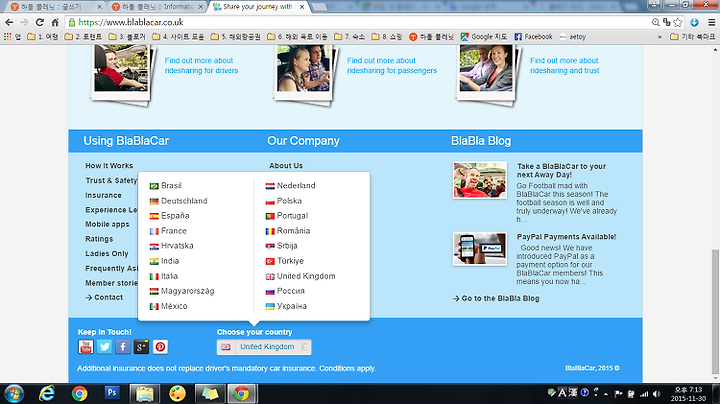Open BlaBlaCar Google+ social icon
The image size is (720, 404).
point(141,347)
